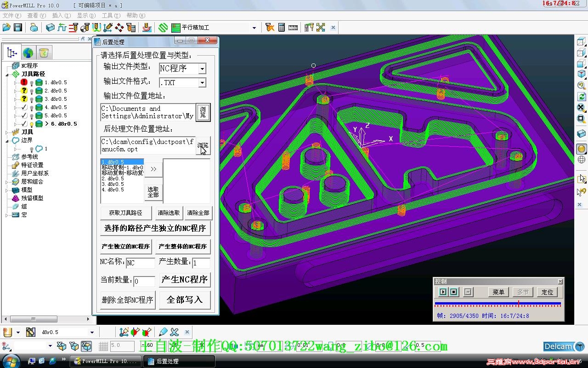Click the NC名称 input field
The image size is (588, 368).
[x=141, y=263]
